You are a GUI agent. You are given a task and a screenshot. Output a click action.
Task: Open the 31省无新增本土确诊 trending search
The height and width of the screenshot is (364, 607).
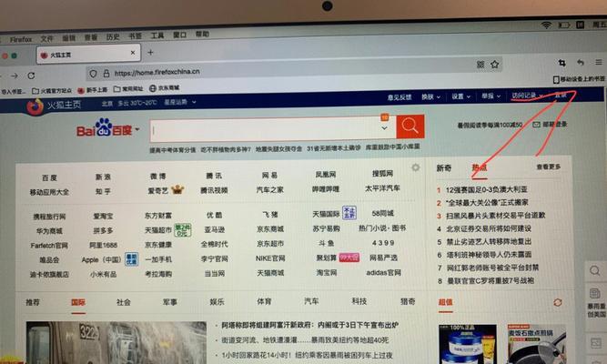coord(333,148)
